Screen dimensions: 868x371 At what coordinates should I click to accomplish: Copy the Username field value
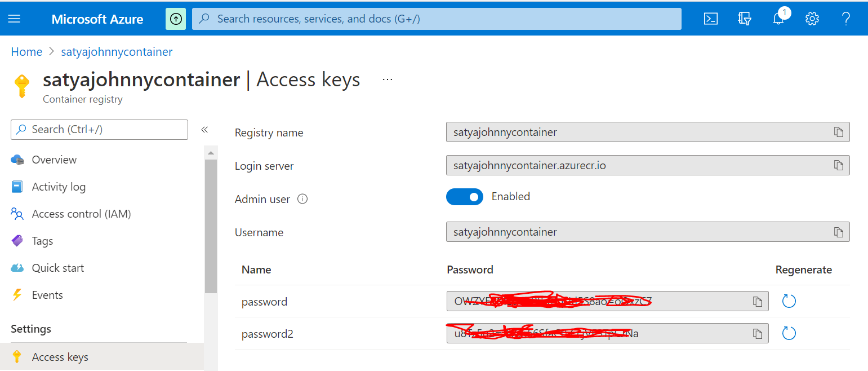[x=839, y=232]
